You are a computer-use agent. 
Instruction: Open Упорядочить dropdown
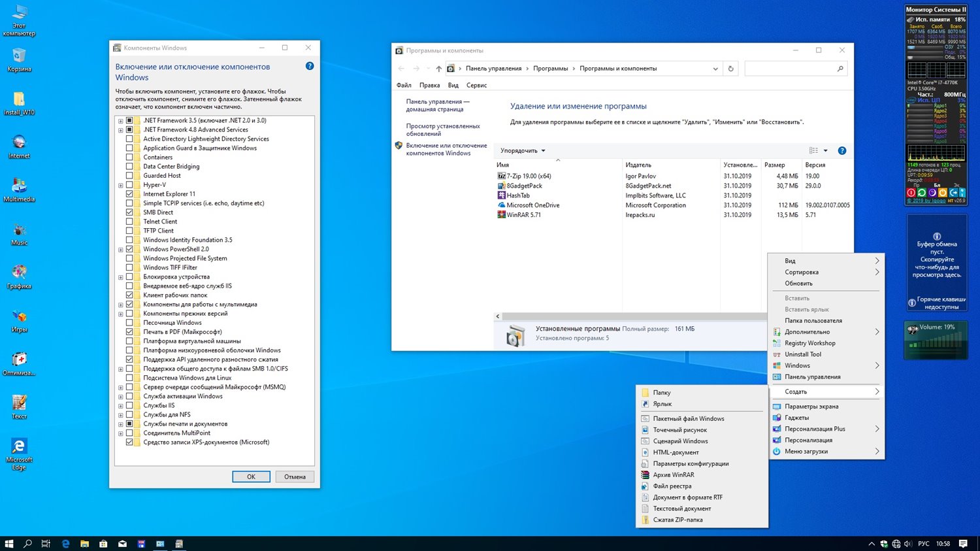523,150
